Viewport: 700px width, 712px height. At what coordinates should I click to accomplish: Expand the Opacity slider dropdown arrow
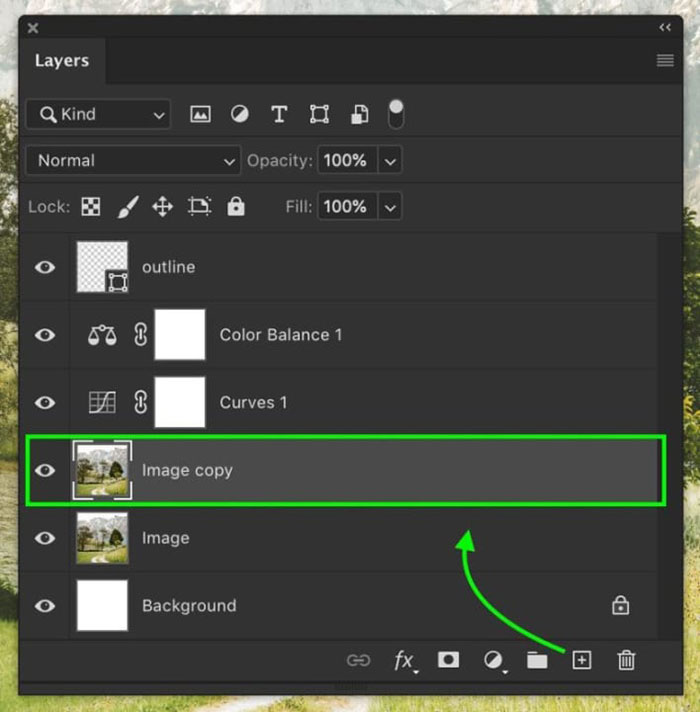tap(390, 160)
